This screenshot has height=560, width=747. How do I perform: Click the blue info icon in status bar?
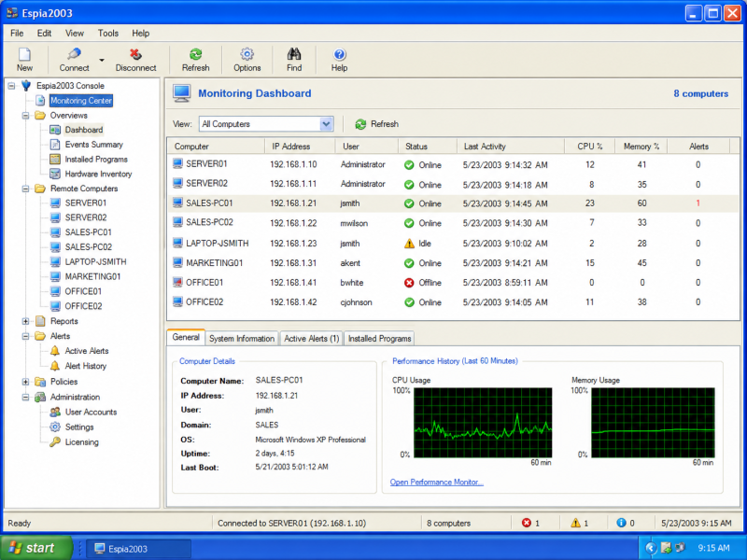[x=621, y=523]
